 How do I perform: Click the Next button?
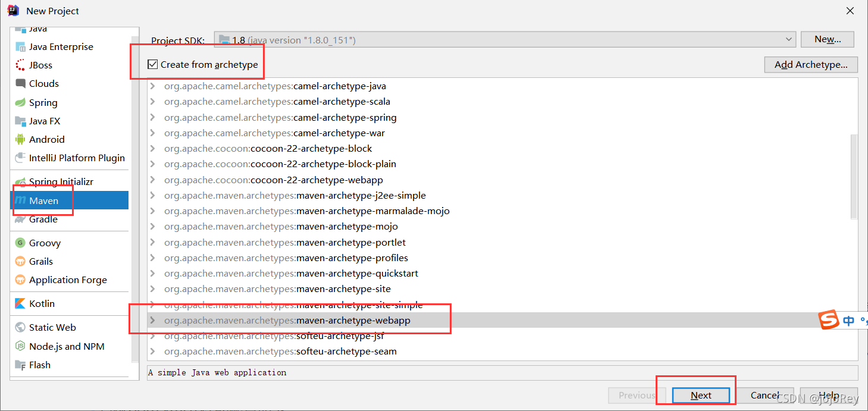pyautogui.click(x=701, y=396)
